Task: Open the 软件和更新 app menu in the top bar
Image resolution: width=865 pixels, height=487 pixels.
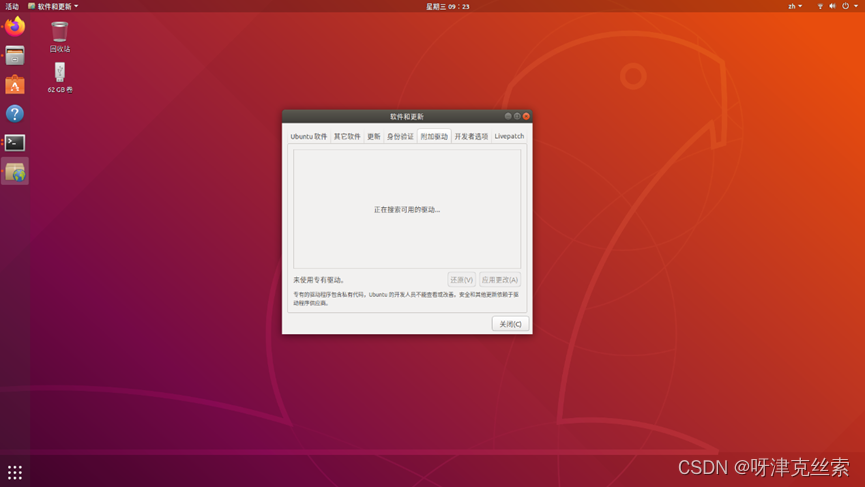Action: (53, 6)
